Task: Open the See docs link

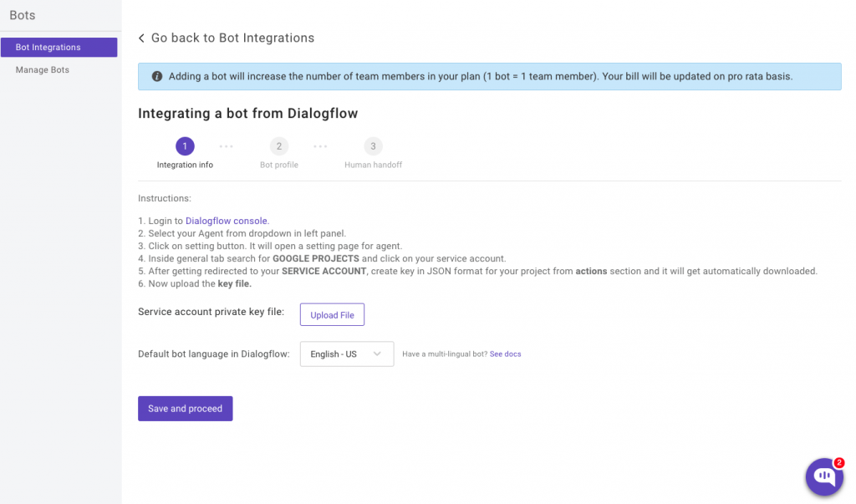Action: click(506, 354)
